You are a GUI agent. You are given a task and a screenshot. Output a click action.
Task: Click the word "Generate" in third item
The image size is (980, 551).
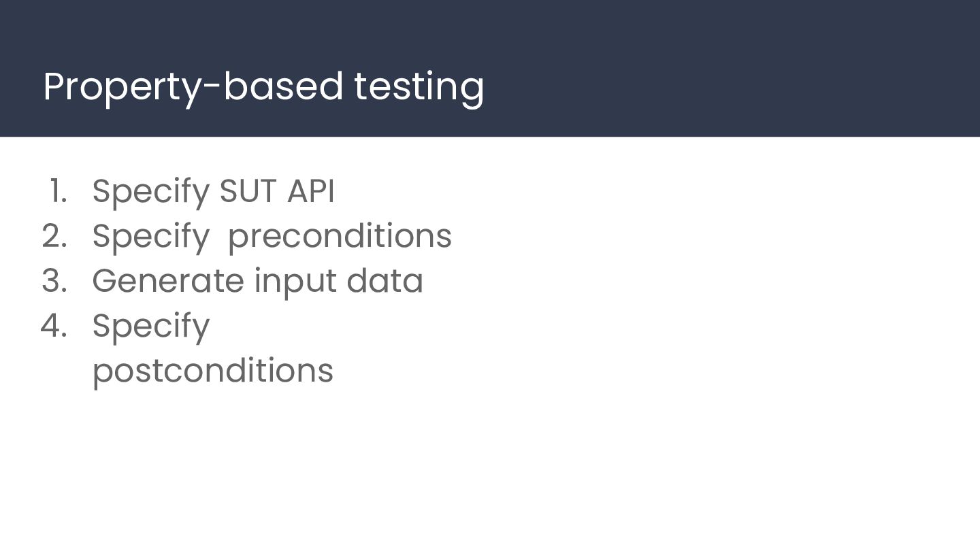coord(167,281)
